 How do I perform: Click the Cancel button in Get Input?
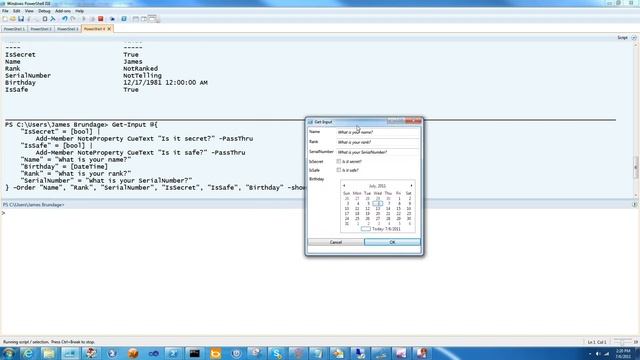[x=336, y=242]
